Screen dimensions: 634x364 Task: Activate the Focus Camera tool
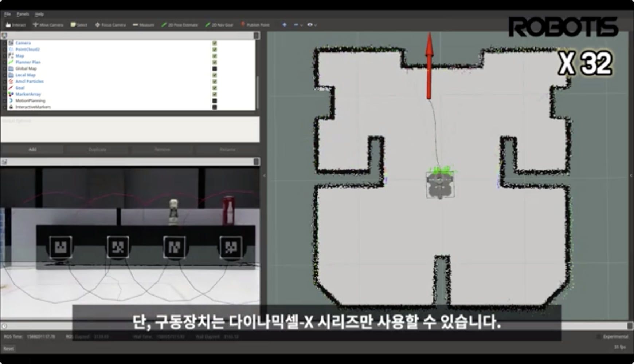(110, 25)
